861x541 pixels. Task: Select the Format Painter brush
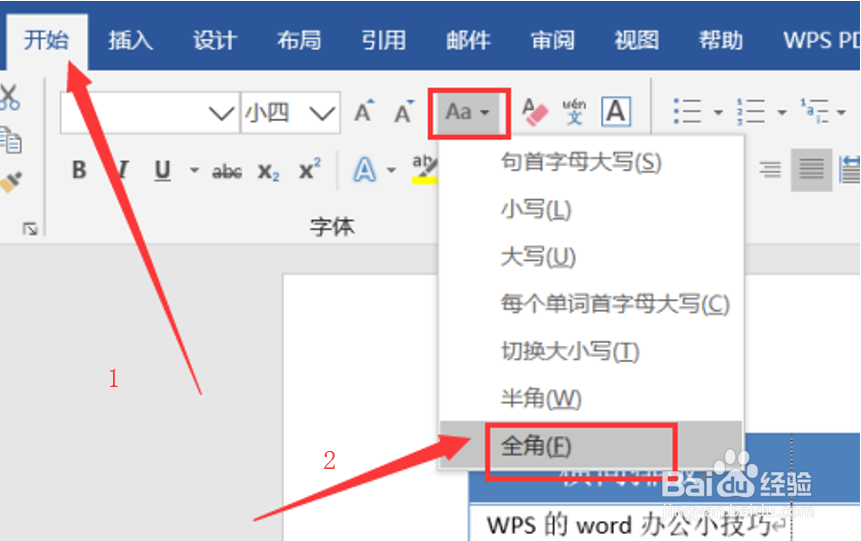point(10,182)
